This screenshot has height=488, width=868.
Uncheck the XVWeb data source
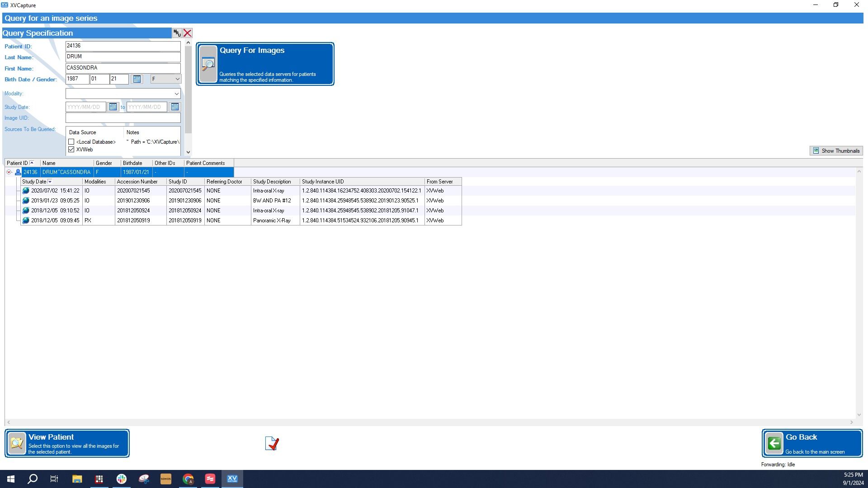71,150
